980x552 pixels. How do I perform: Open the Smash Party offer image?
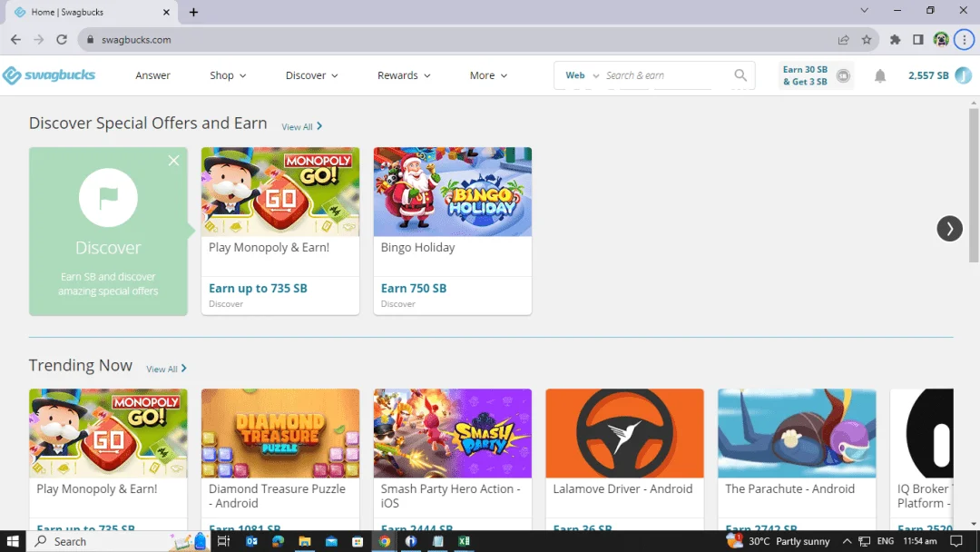tap(453, 433)
